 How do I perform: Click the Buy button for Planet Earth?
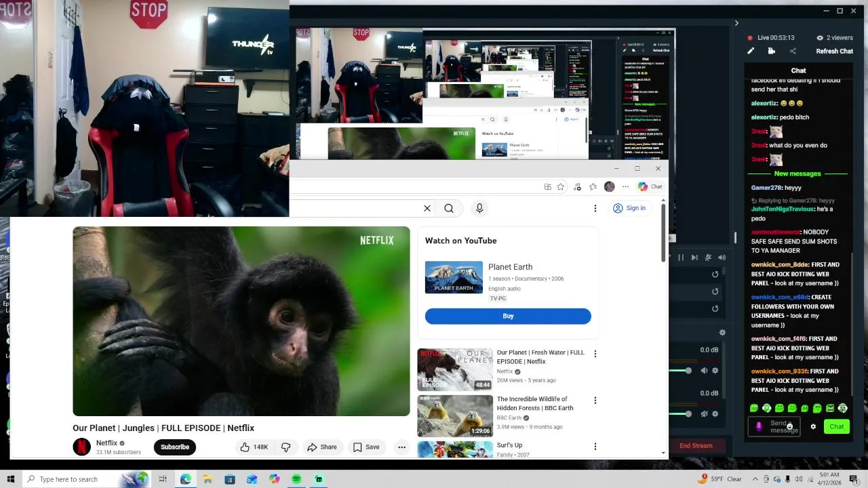click(508, 316)
